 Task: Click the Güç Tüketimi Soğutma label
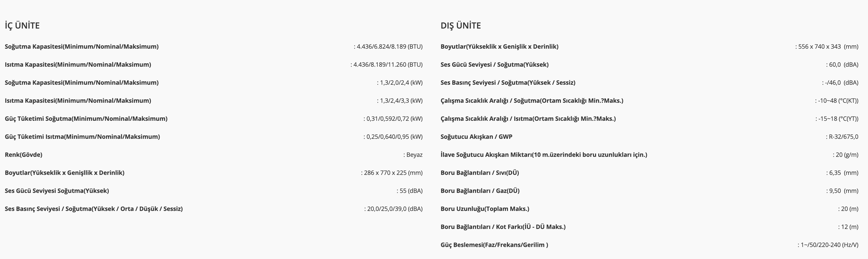coord(86,119)
